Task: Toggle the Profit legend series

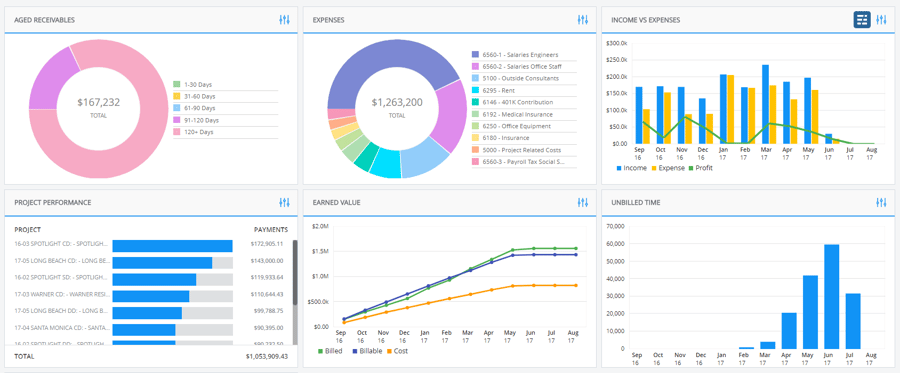Action: [x=700, y=168]
